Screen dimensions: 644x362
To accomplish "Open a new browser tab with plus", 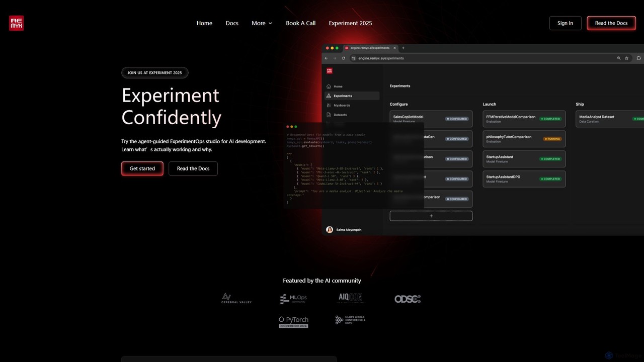I will 403,48.
